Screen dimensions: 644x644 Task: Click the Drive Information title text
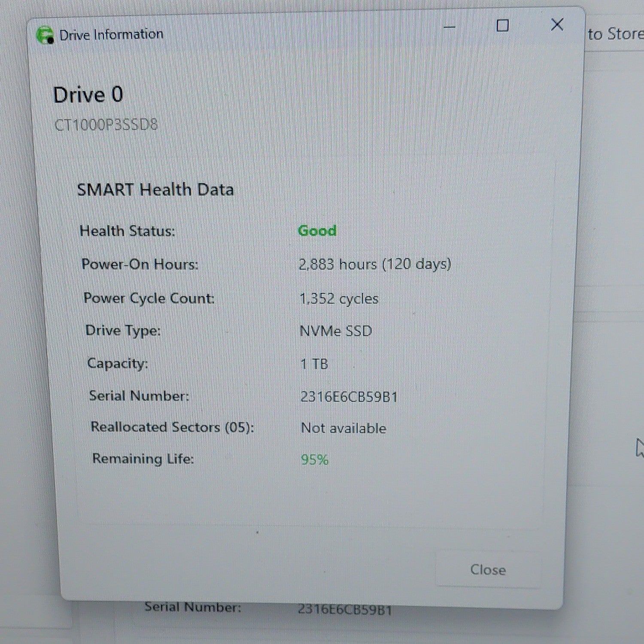tap(111, 34)
